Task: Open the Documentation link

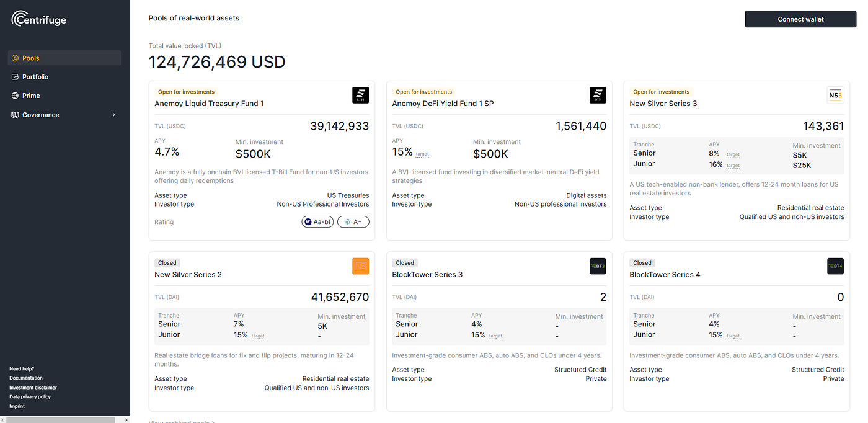Action: click(x=26, y=378)
